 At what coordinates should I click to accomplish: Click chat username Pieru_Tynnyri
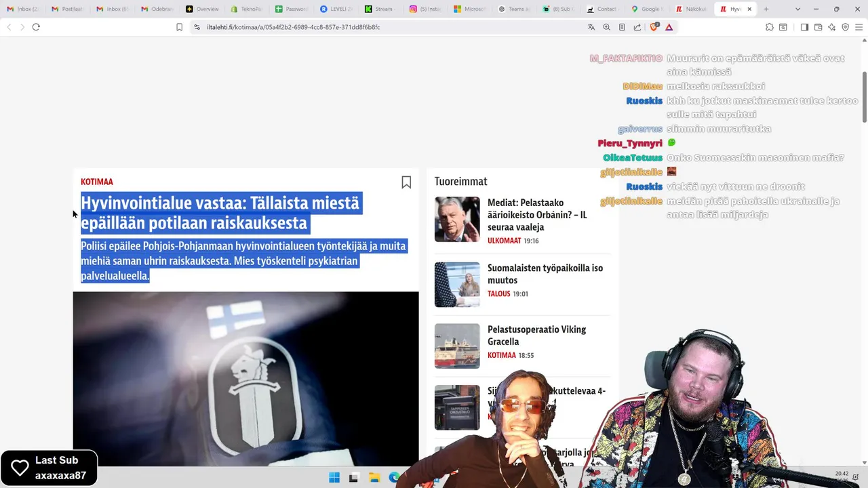coord(630,144)
